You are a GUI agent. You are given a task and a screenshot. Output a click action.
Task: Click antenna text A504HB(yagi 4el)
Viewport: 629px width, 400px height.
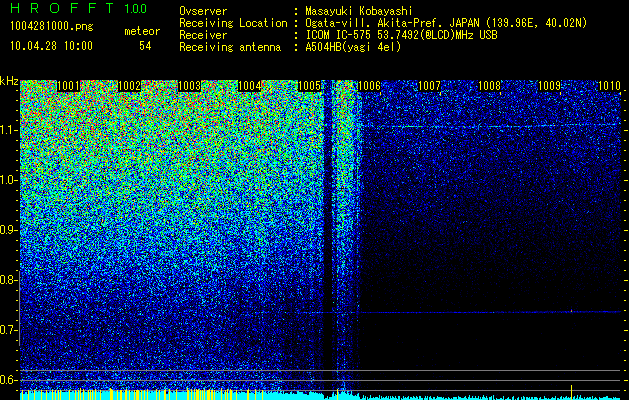353,47
